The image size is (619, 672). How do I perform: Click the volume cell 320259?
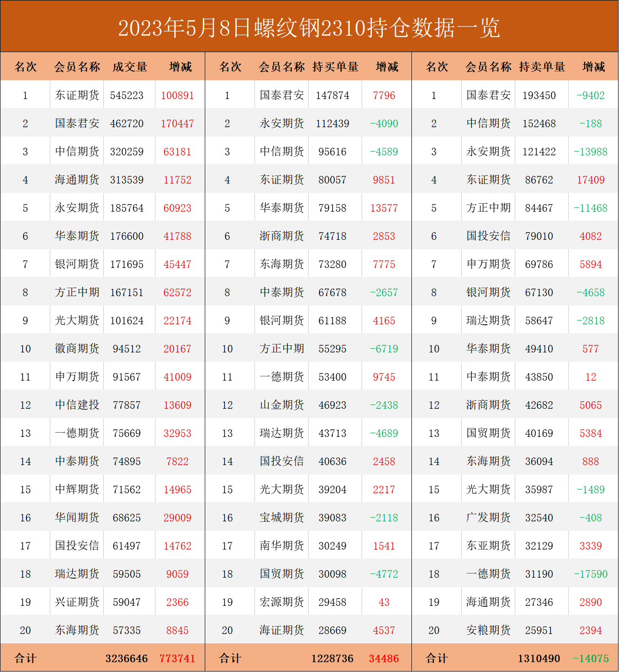click(127, 152)
